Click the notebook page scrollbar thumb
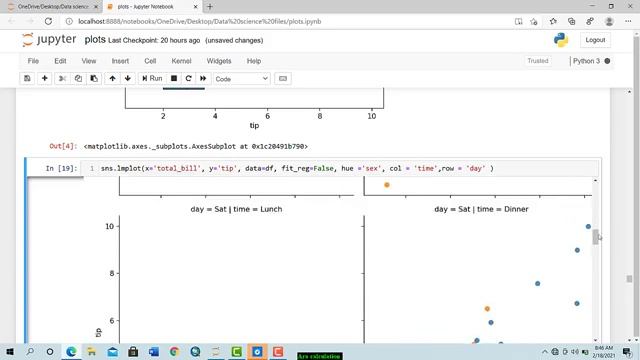Screen dimensions: 640x360 (629, 279)
